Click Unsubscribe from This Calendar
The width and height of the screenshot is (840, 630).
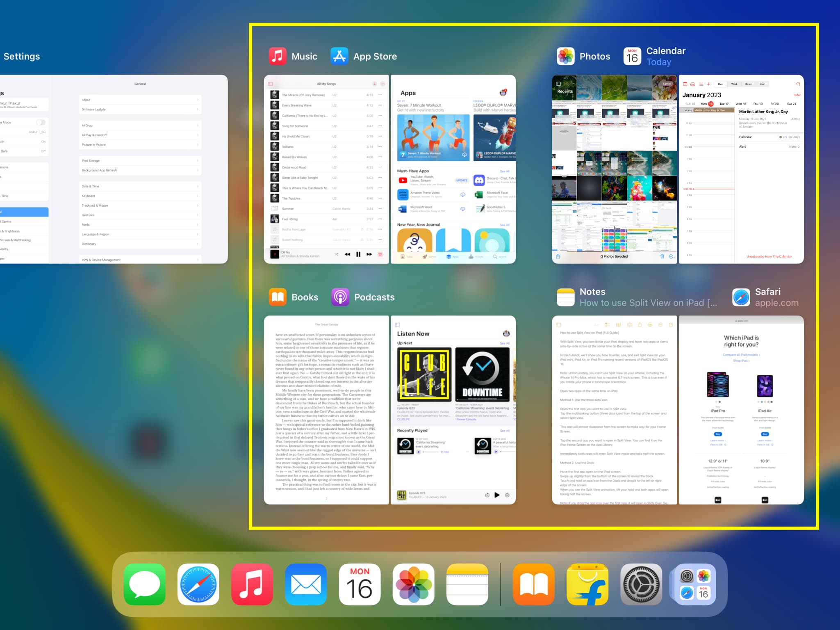pyautogui.click(x=769, y=256)
